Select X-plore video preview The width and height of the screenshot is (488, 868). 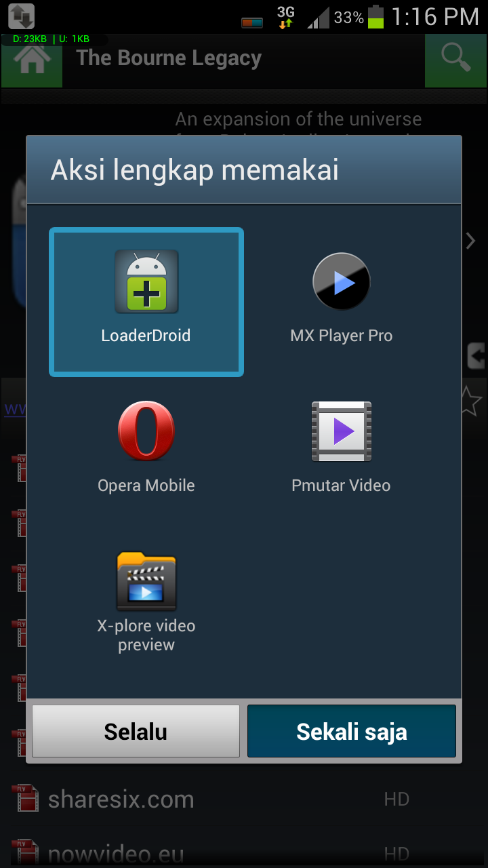(x=146, y=582)
